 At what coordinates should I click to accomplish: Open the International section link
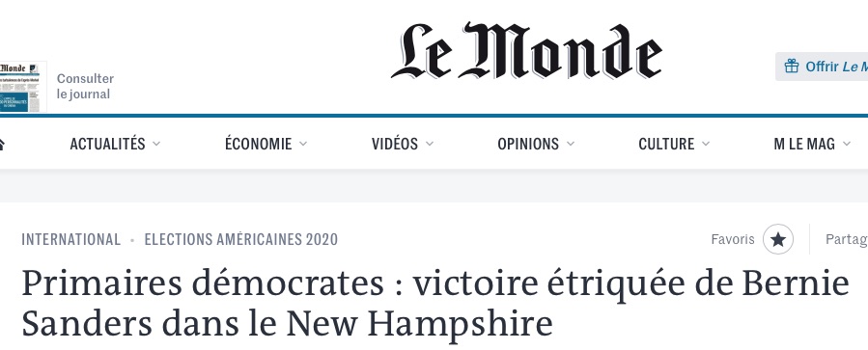[70, 239]
